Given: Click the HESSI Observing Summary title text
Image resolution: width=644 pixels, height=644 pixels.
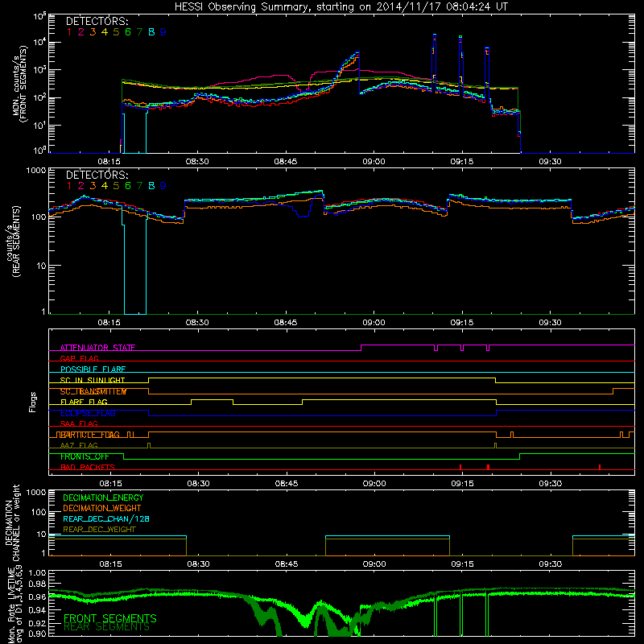Looking at the screenshot, I should click(x=341, y=7).
